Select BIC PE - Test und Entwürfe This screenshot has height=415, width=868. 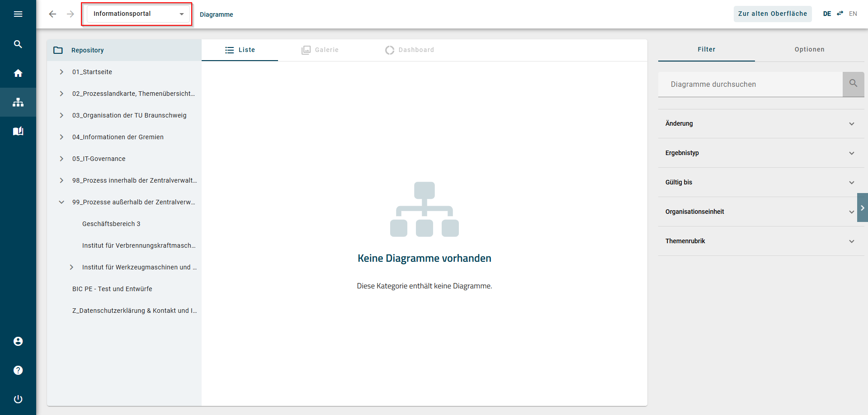tap(112, 289)
